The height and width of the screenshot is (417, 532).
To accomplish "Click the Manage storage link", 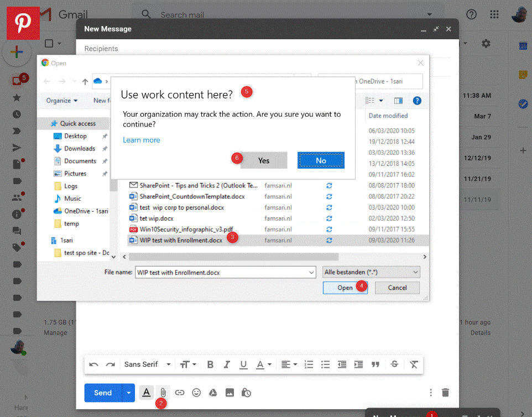I will tap(55, 333).
